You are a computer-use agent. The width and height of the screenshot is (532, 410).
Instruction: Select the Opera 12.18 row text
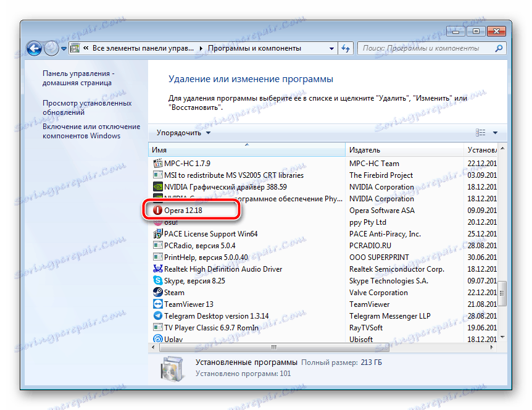point(183,211)
